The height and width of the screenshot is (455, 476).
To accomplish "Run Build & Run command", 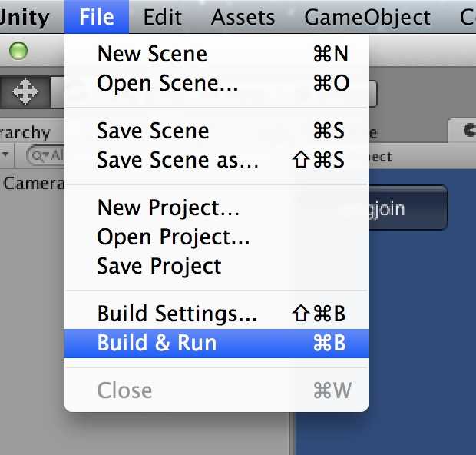I will click(217, 343).
